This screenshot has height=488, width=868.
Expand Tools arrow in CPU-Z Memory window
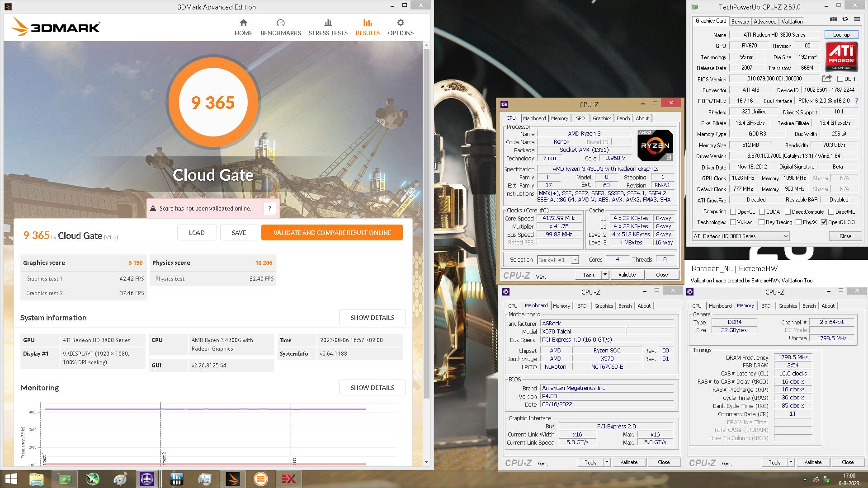(x=791, y=462)
